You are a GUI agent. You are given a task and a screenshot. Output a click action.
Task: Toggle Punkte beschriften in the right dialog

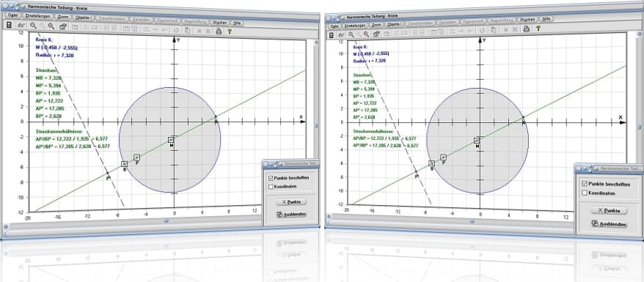pyautogui.click(x=585, y=184)
